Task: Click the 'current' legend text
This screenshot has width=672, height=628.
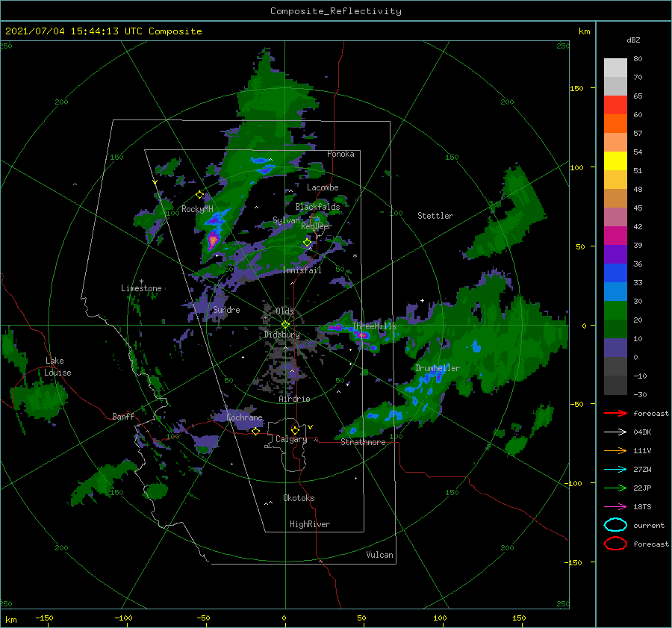Action: pos(649,525)
